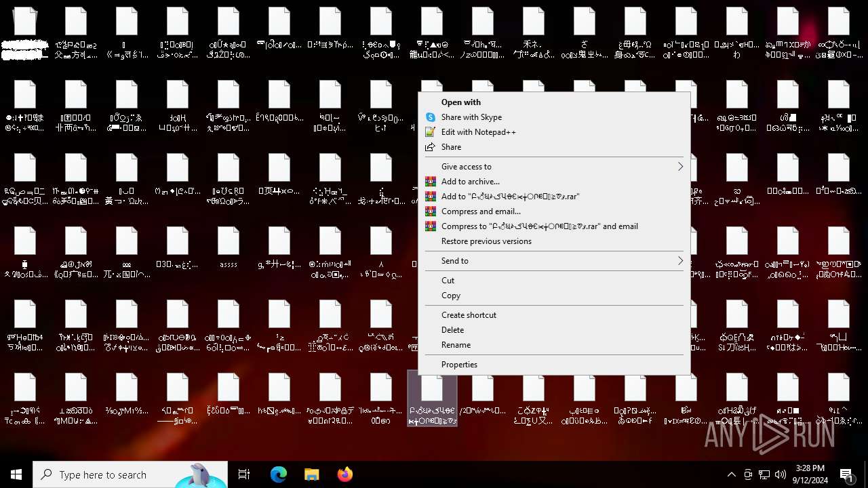The width and height of the screenshot is (868, 488).
Task: Choose Copy from the context menu
Action: tap(554, 296)
